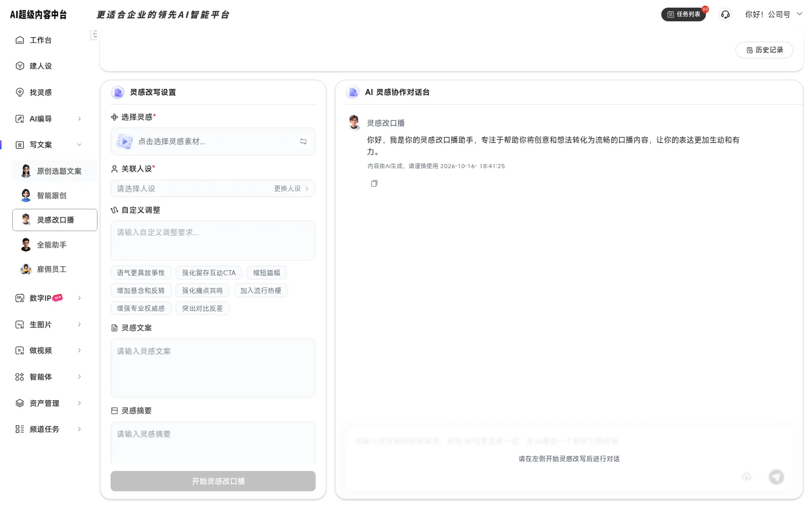Image resolution: width=812 pixels, height=508 pixels.
Task: Click the 灵感文案 text area
Action: (213, 368)
